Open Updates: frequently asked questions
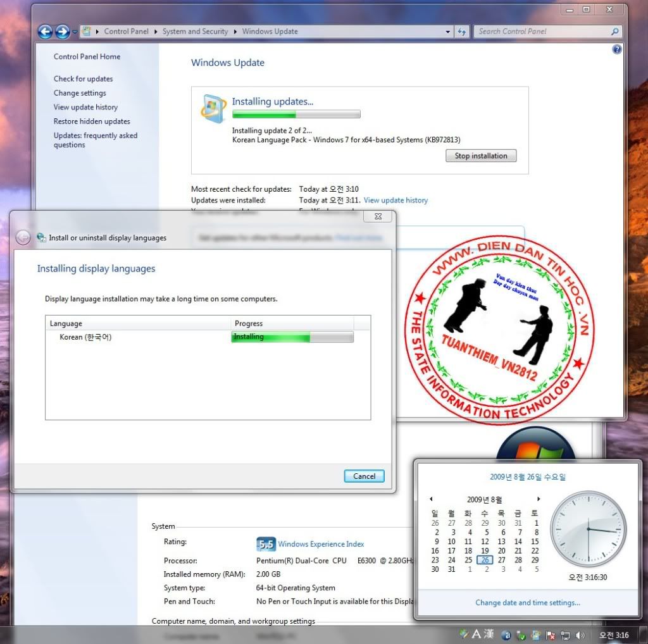 pyautogui.click(x=96, y=140)
